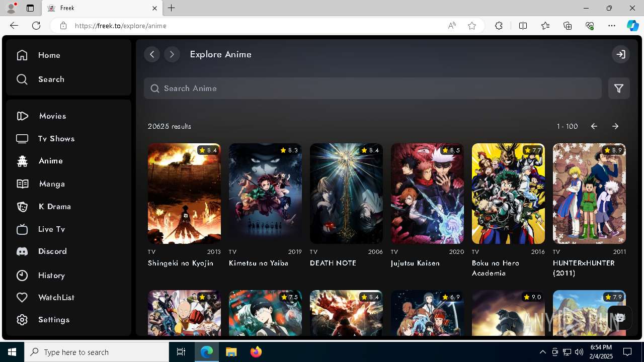644x362 pixels.
Task: Open the Kimetsu no Yaiba poster
Action: [265, 194]
